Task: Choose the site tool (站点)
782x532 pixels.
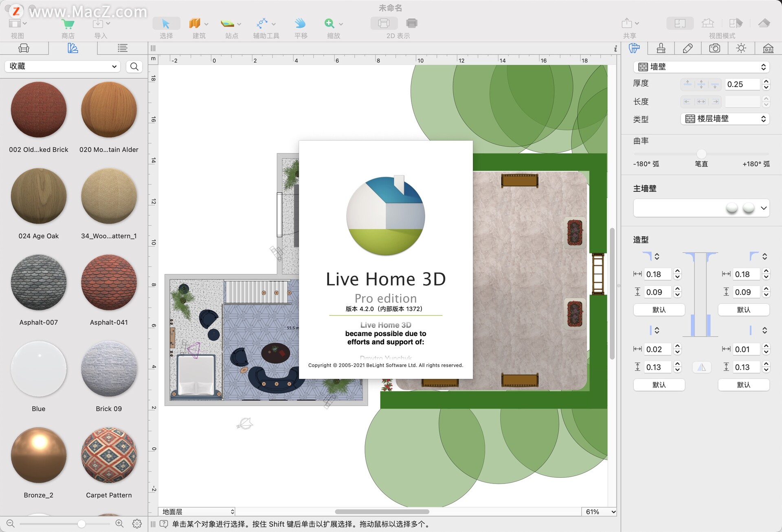Action: [x=227, y=24]
